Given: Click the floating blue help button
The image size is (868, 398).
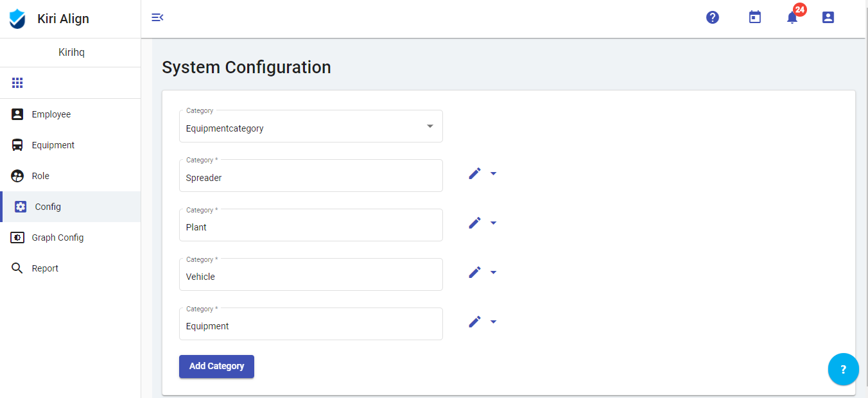Looking at the screenshot, I should tap(843, 369).
